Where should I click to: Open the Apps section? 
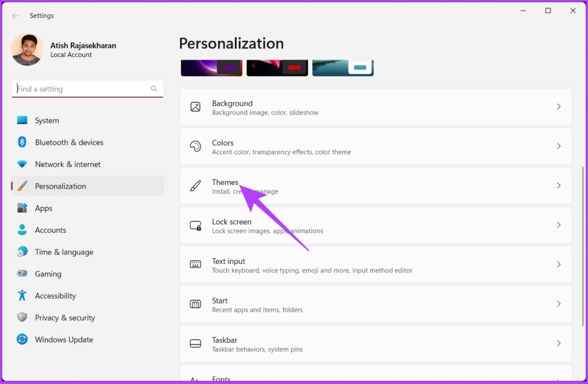87,208
